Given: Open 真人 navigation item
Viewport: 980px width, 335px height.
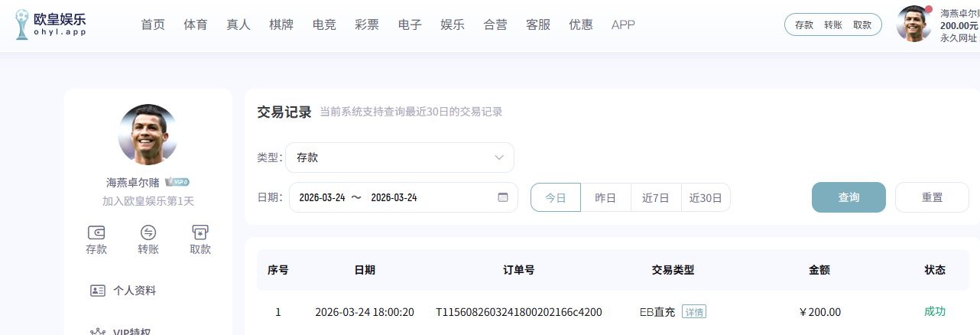Looking at the screenshot, I should [x=239, y=24].
